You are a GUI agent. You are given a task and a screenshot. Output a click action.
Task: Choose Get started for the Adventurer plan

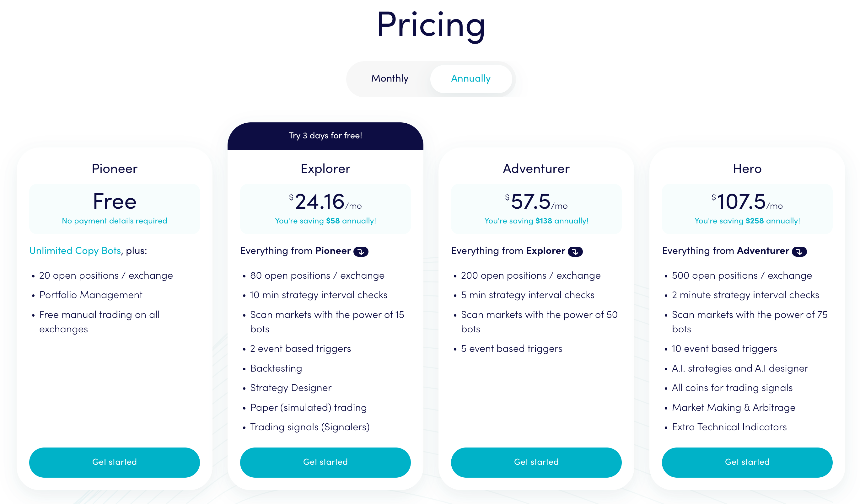click(x=536, y=462)
